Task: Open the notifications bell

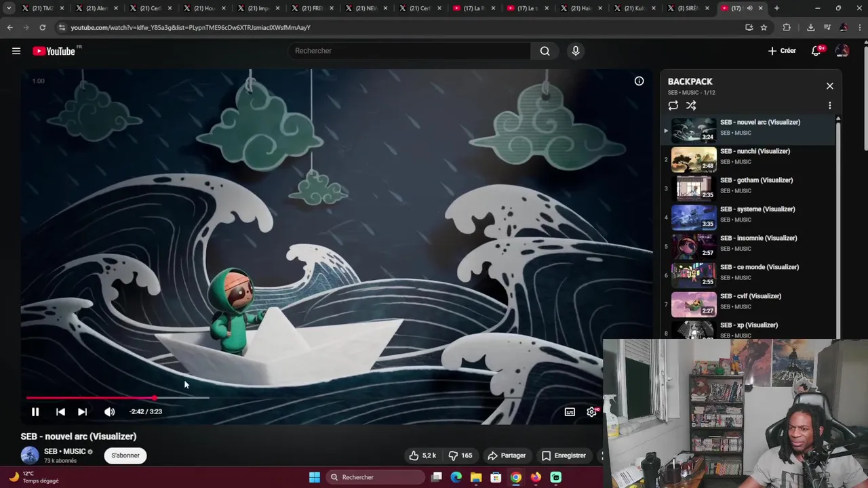Action: [x=816, y=51]
